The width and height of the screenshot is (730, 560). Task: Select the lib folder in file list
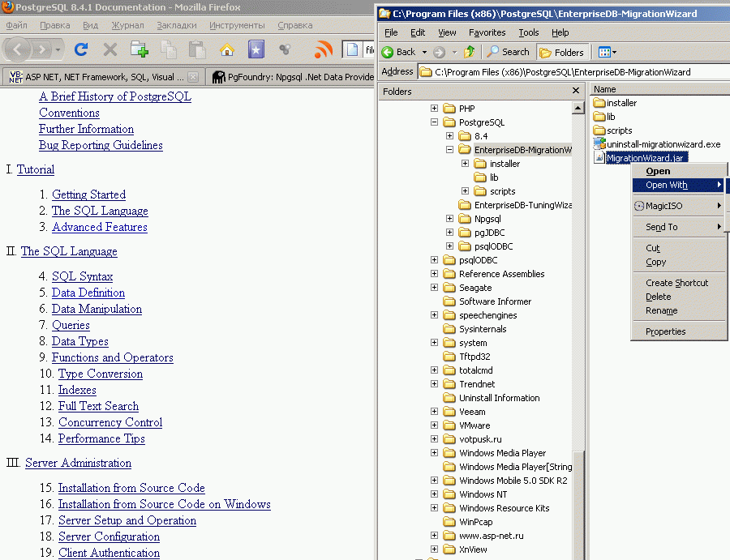[x=604, y=117]
